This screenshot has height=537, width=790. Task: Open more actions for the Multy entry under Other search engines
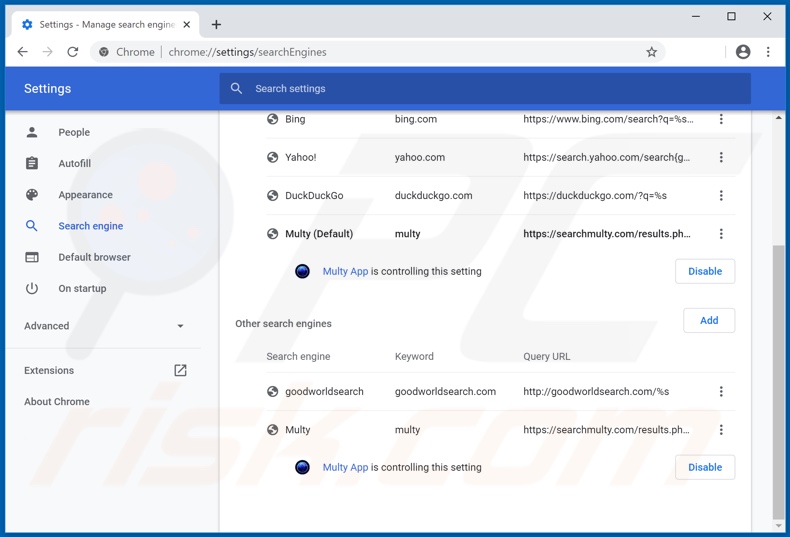pos(721,430)
